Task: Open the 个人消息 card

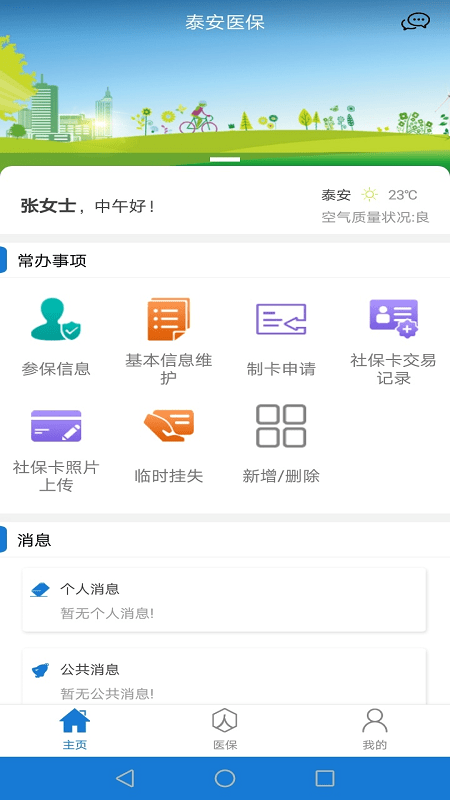Action: (x=224, y=600)
